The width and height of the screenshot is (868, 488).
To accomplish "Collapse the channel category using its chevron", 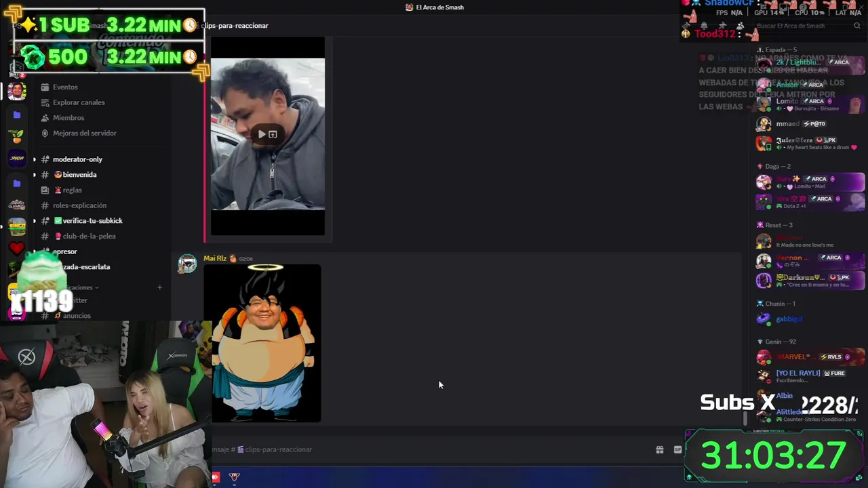I will coord(97,287).
